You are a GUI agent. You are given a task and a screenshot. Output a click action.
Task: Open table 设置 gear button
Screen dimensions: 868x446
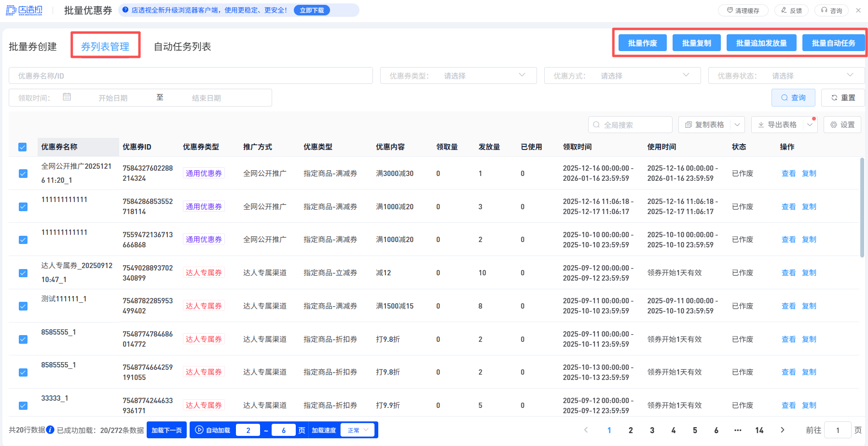point(842,124)
